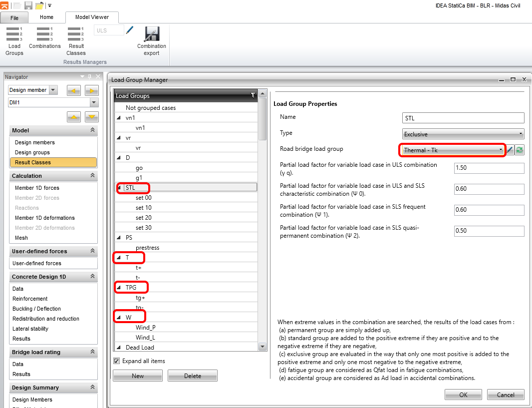The width and height of the screenshot is (532, 408).
Task: Uncheck the Expand all items checkbox
Action: coord(117,361)
